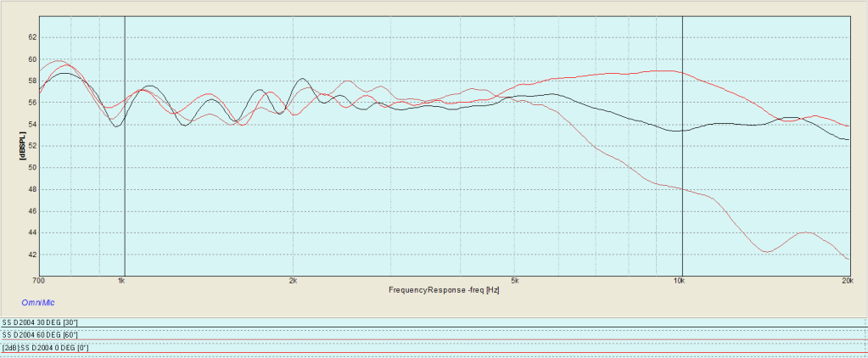Click the OmniMic label below the graph
The height and width of the screenshot is (358, 868).
[37, 303]
